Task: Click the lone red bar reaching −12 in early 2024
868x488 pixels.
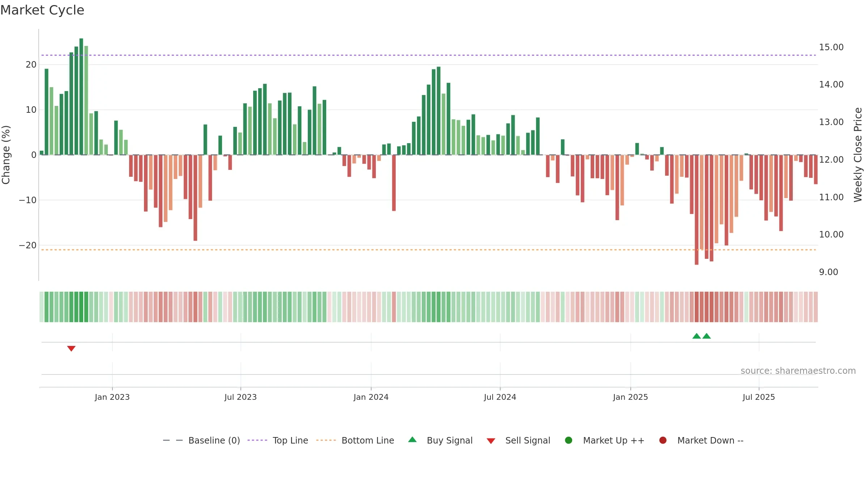Action: (394, 183)
